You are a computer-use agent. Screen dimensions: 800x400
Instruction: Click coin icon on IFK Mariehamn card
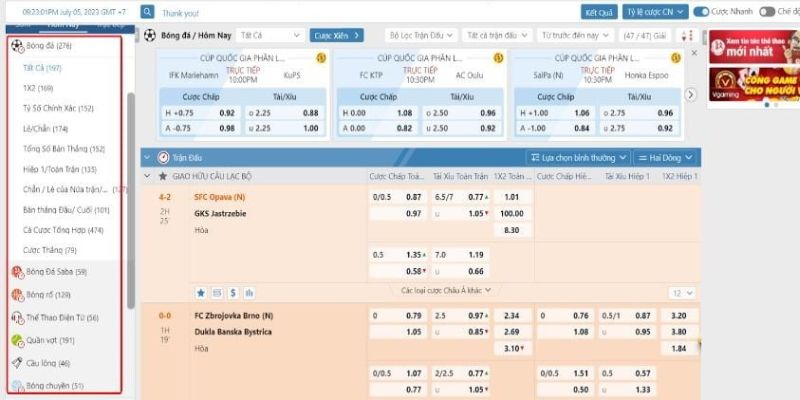point(321,58)
